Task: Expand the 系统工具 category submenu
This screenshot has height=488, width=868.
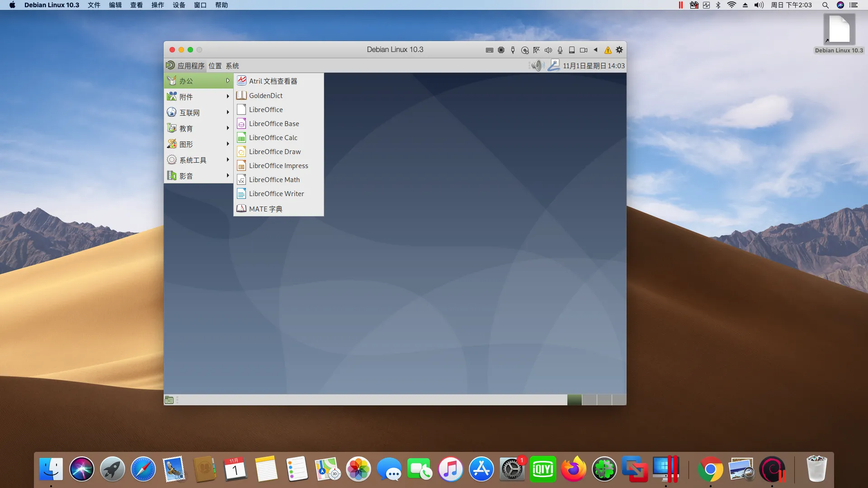Action: pos(198,160)
